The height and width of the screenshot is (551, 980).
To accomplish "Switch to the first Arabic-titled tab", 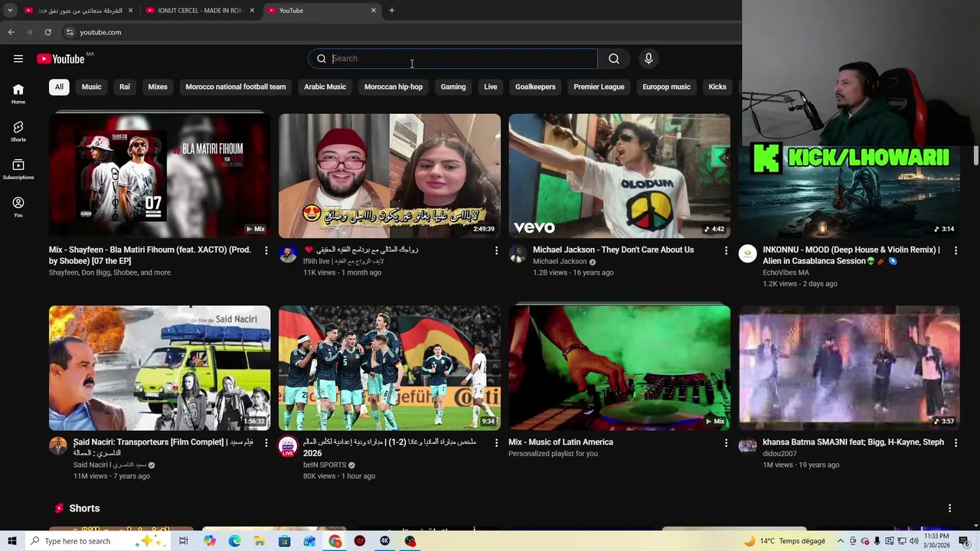I will click(x=79, y=11).
